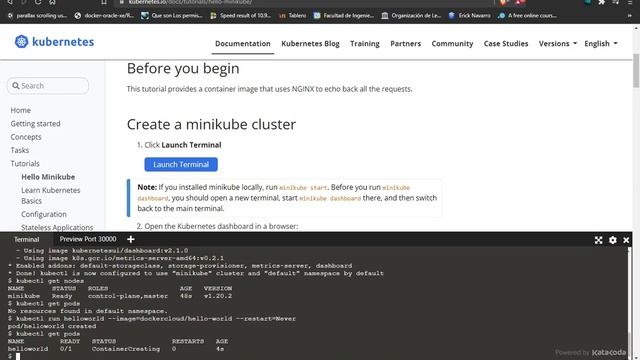Image resolution: width=640 pixels, height=360 pixels.
Task: Open Organización de Le bookmark
Action: click(411, 16)
